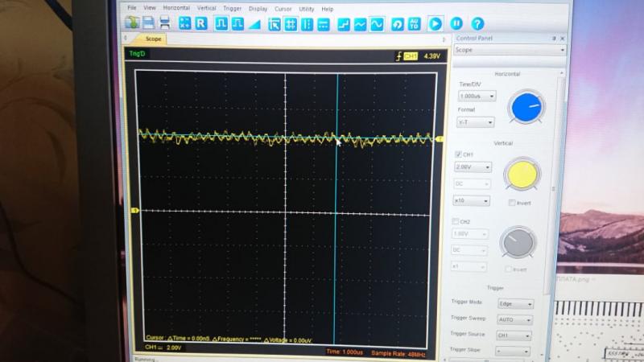Toggle the CH1 channel checkbox
Viewport: 644px width, 362px height.
point(459,154)
